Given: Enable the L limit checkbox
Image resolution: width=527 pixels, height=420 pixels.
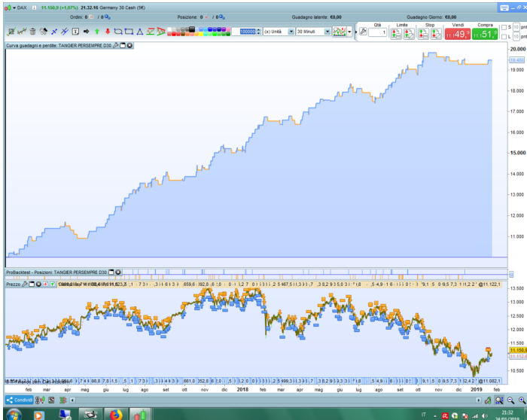Looking at the screenshot, I should [x=504, y=37].
